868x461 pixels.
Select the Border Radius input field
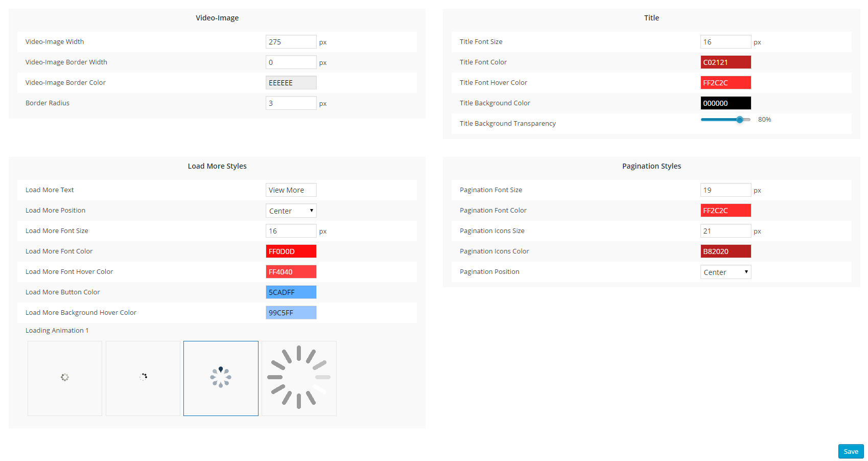click(291, 103)
